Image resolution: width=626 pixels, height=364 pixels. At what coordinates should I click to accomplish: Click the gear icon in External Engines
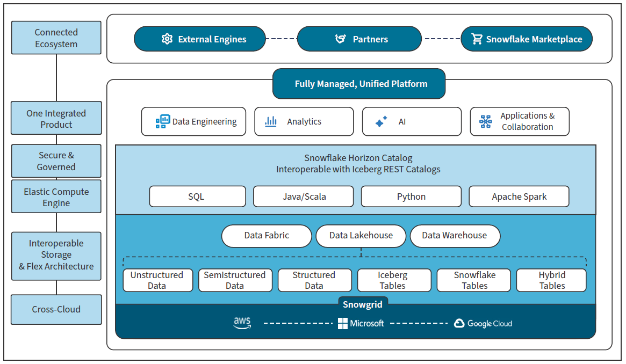pyautogui.click(x=167, y=39)
